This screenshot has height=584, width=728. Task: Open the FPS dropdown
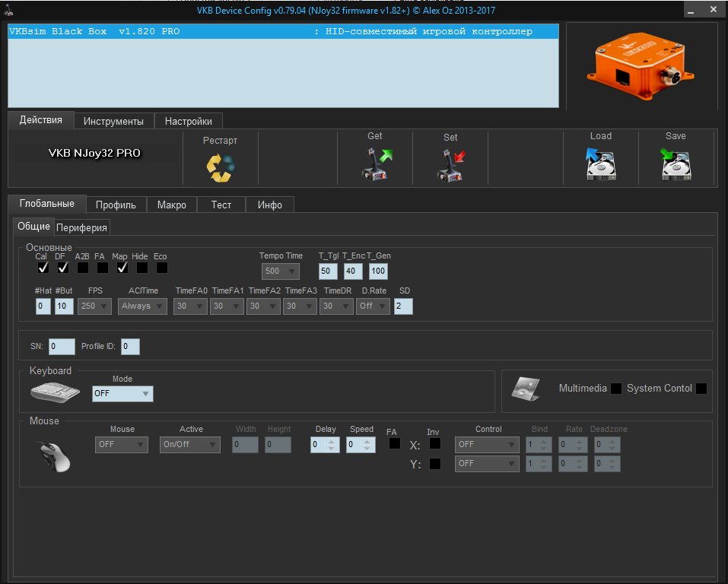94,306
